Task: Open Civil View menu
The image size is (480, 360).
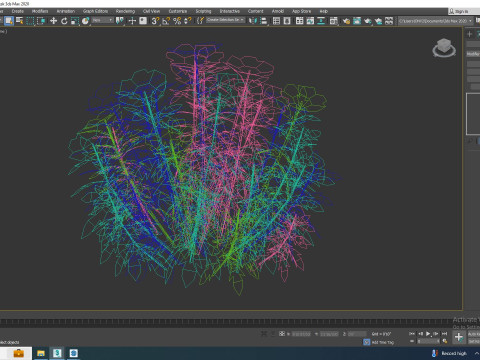Action: [x=151, y=11]
